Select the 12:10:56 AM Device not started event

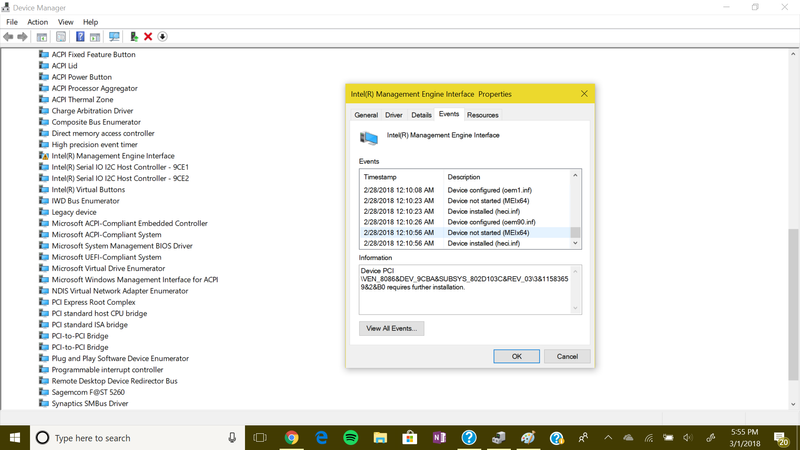click(465, 233)
